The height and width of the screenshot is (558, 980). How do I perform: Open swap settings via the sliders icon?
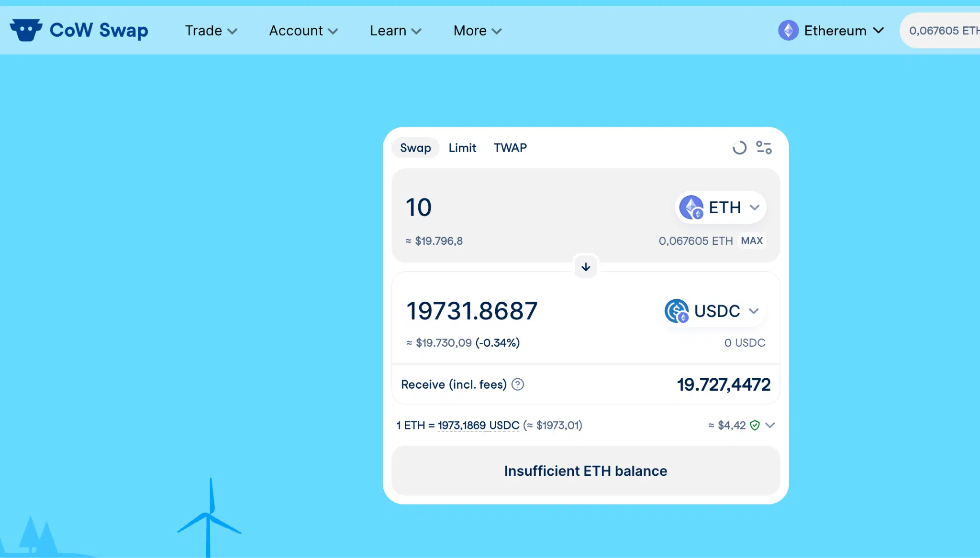[x=764, y=148]
